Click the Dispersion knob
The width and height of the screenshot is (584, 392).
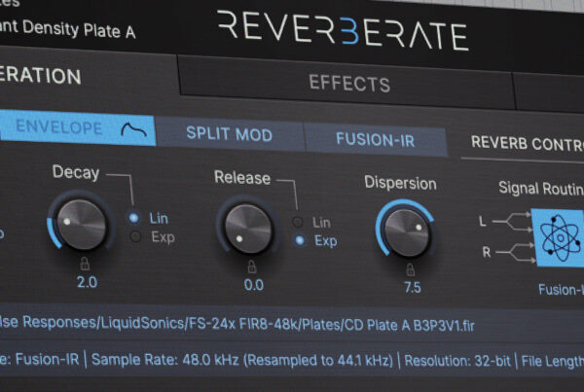click(407, 232)
